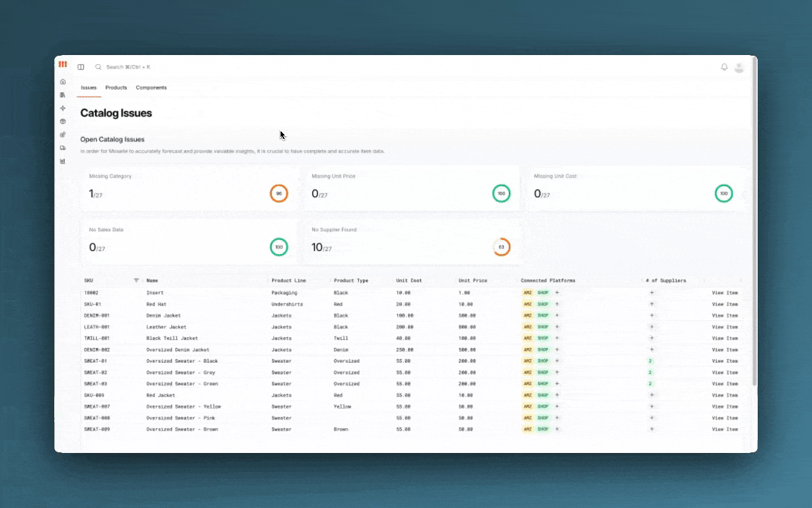
Task: Click View Item for SWEAT-009 row
Action: pyautogui.click(x=725, y=429)
